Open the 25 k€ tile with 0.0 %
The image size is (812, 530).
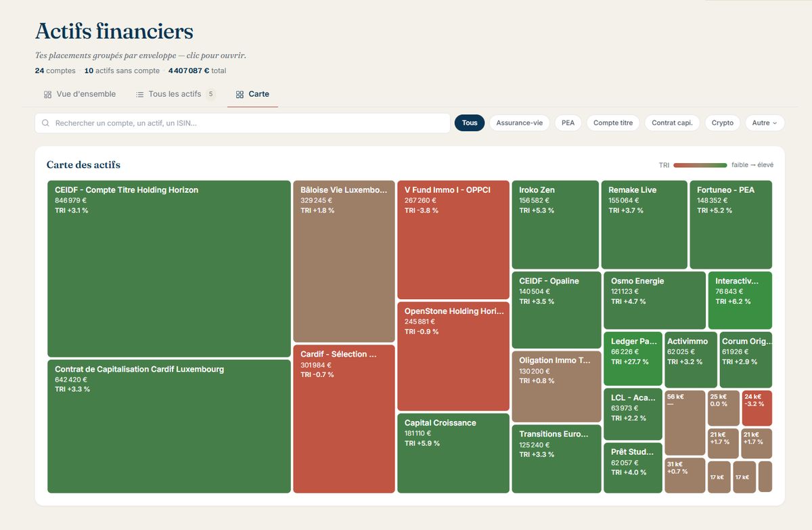pyautogui.click(x=723, y=408)
